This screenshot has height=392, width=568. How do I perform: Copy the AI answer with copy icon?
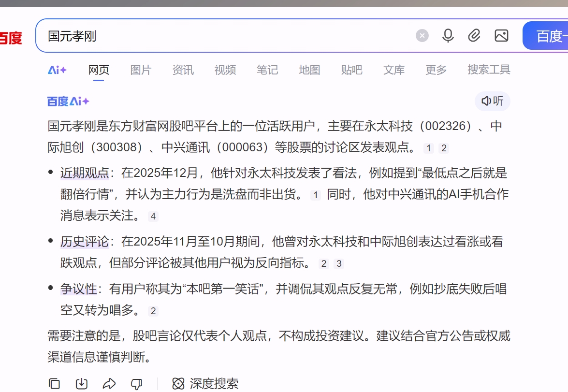point(54,383)
